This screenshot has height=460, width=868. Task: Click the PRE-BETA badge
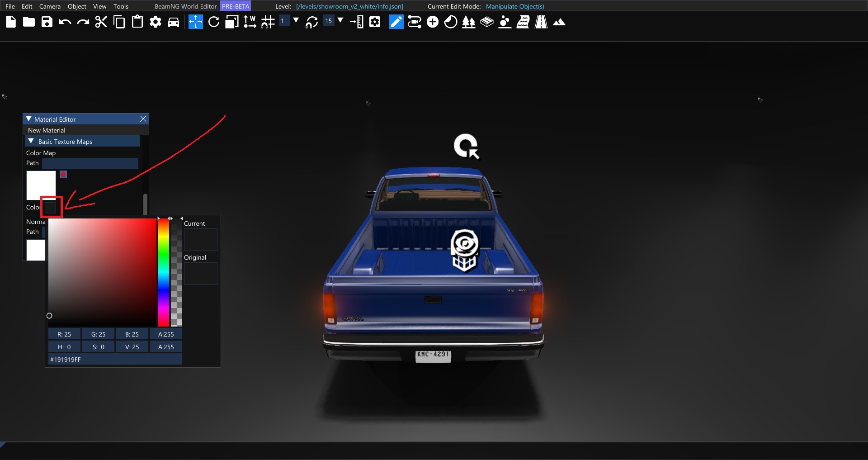236,6
